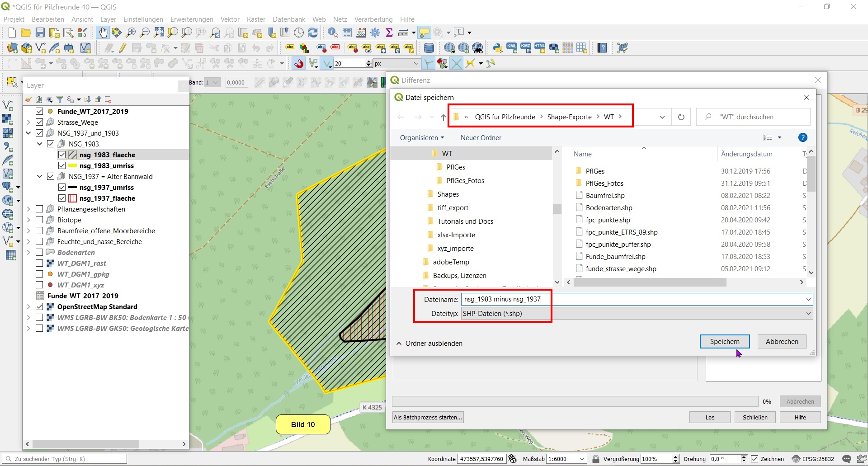Click the refresh folder button in save dialog

[x=681, y=117]
